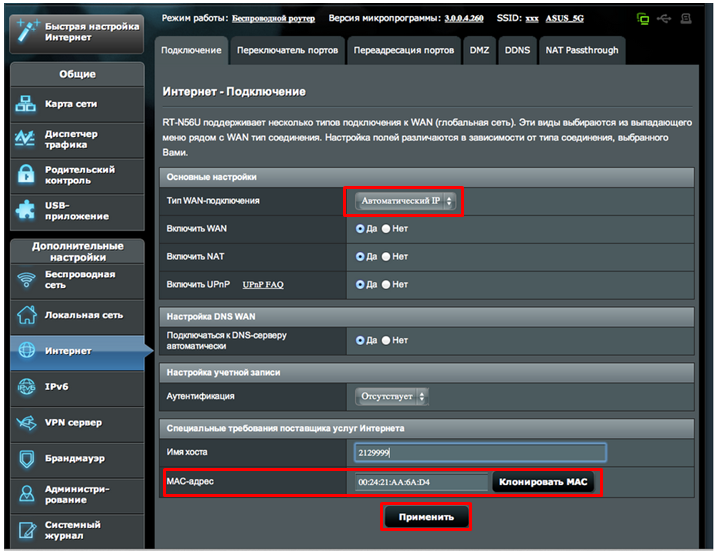Select Нет for Включить UPnP
The image size is (719, 556).
386,285
